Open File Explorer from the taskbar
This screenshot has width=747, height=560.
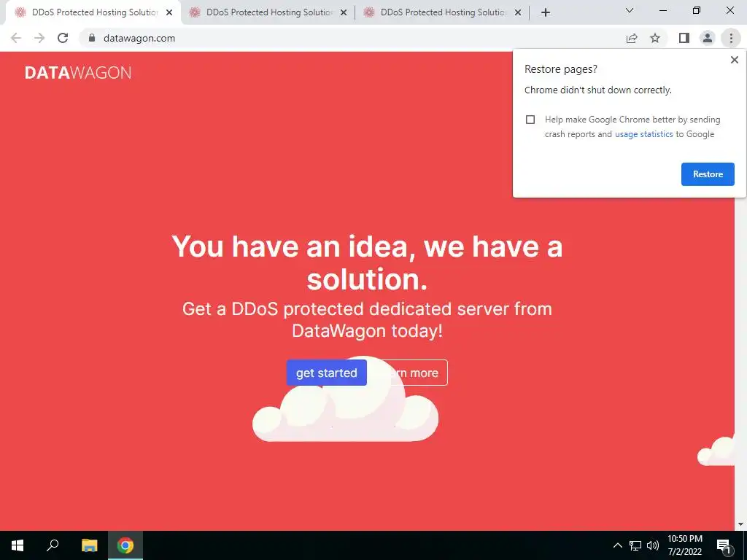[89, 545]
